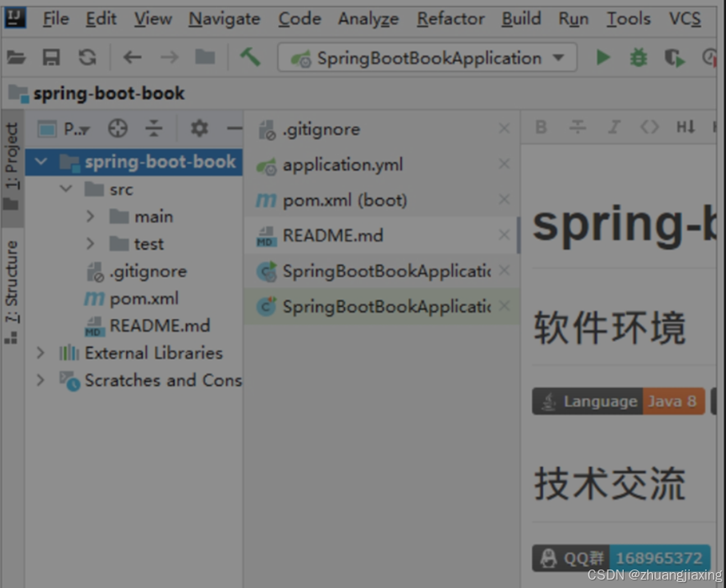This screenshot has width=726, height=588.
Task: Select .gitignore in the project tree
Action: 137,272
